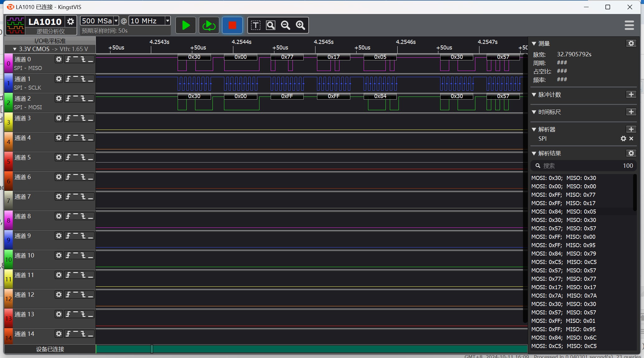Select result row MOSI: 0x84; MISO: 0x05
The width and height of the screenshot is (644, 358).
pos(582,212)
